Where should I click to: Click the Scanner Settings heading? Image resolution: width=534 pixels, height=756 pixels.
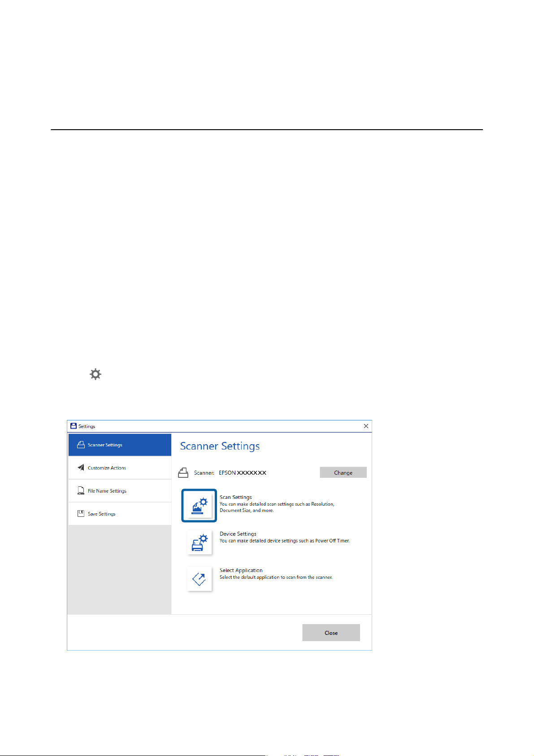point(220,446)
